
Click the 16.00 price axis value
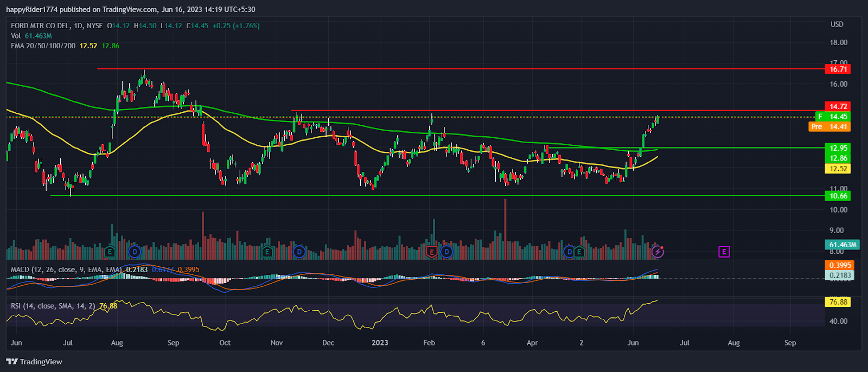[x=839, y=84]
